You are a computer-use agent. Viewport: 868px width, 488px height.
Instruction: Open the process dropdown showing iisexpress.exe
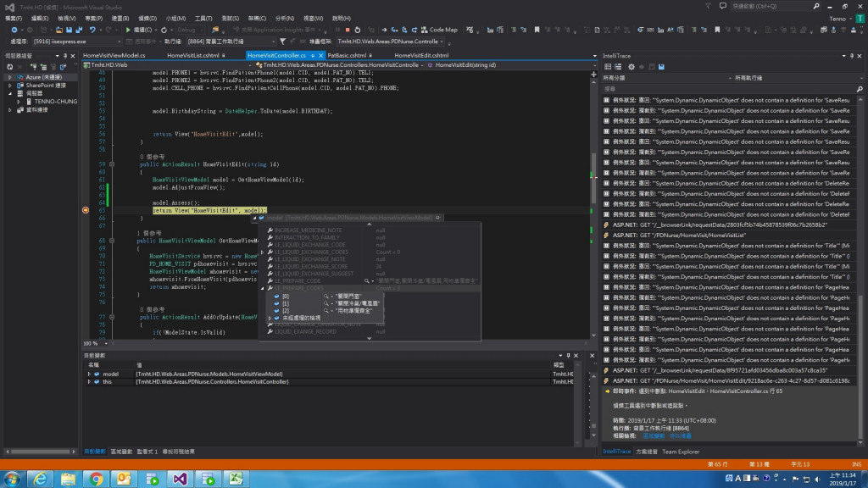click(x=118, y=41)
